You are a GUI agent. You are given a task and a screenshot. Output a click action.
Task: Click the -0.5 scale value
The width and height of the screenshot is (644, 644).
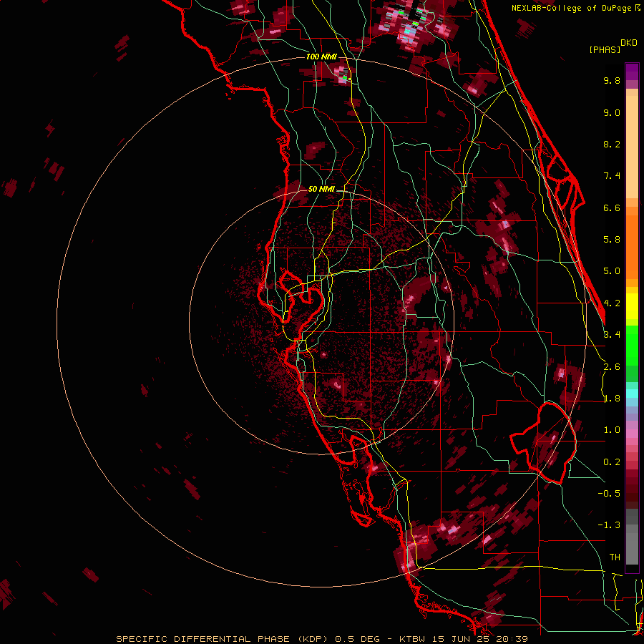[x=609, y=494]
